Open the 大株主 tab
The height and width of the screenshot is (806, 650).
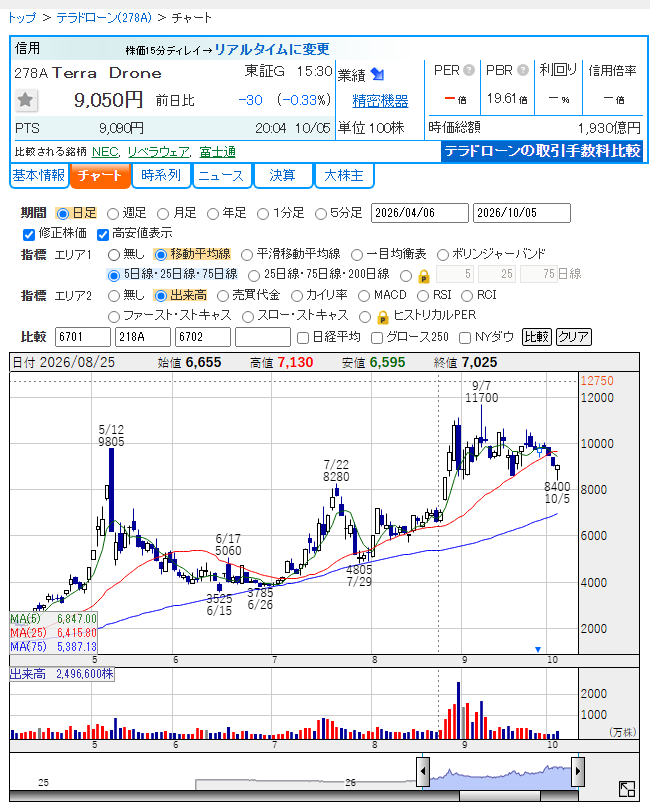coord(344,176)
